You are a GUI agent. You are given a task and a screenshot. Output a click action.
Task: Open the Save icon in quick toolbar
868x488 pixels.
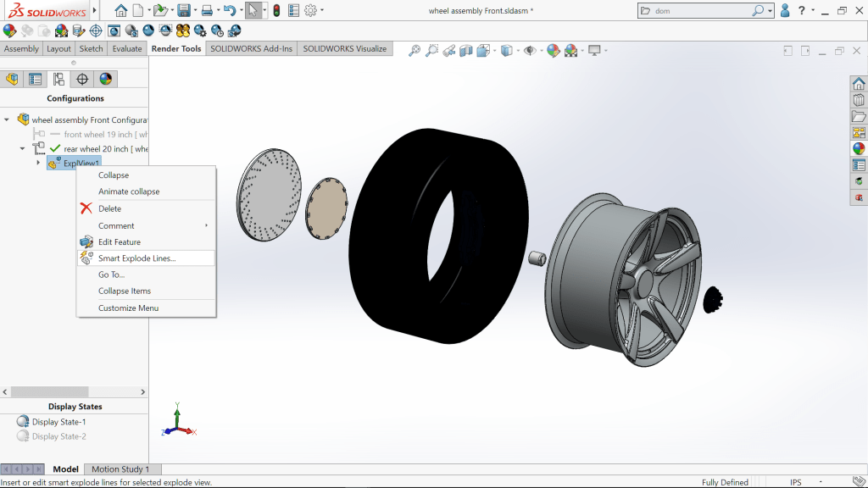click(x=183, y=11)
